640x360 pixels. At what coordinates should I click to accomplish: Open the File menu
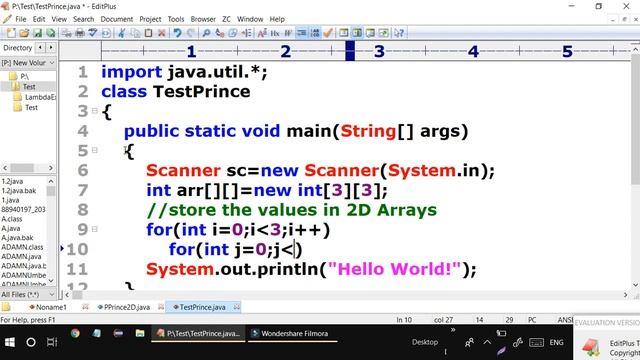pos(20,19)
